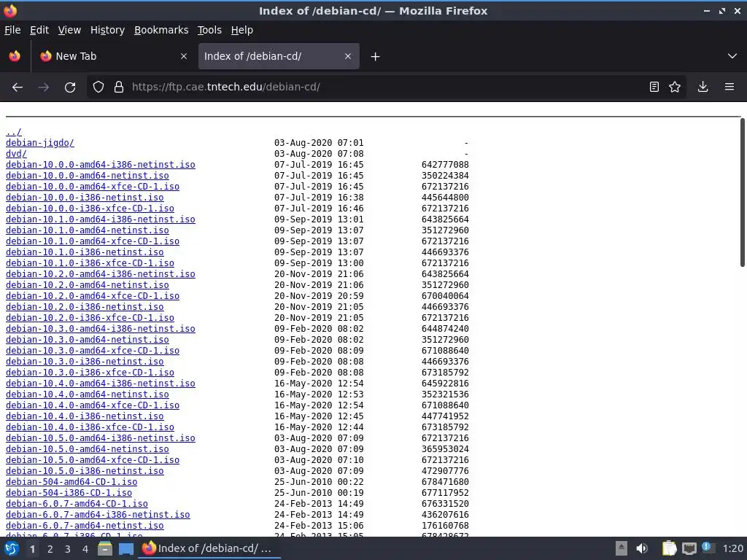This screenshot has height=560, width=747.
Task: Reload the current page
Action: 70,87
